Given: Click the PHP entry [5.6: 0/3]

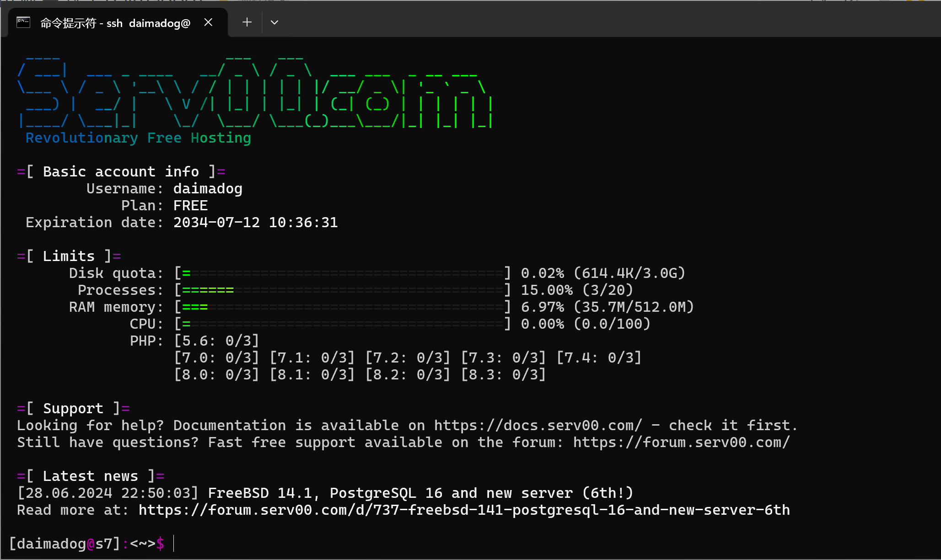Looking at the screenshot, I should click(217, 341).
